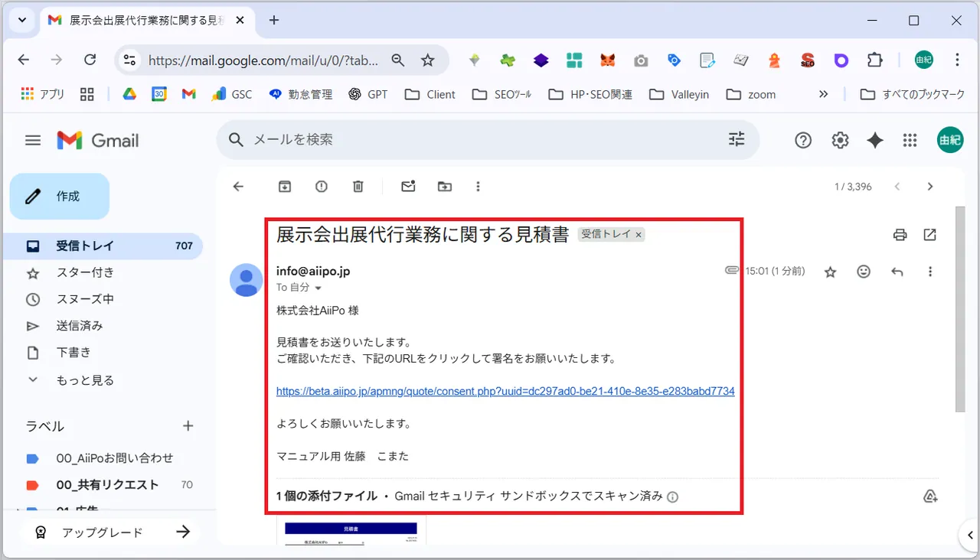Reload the page in Chrome
Image resolution: width=980 pixels, height=560 pixels.
pos(90,60)
